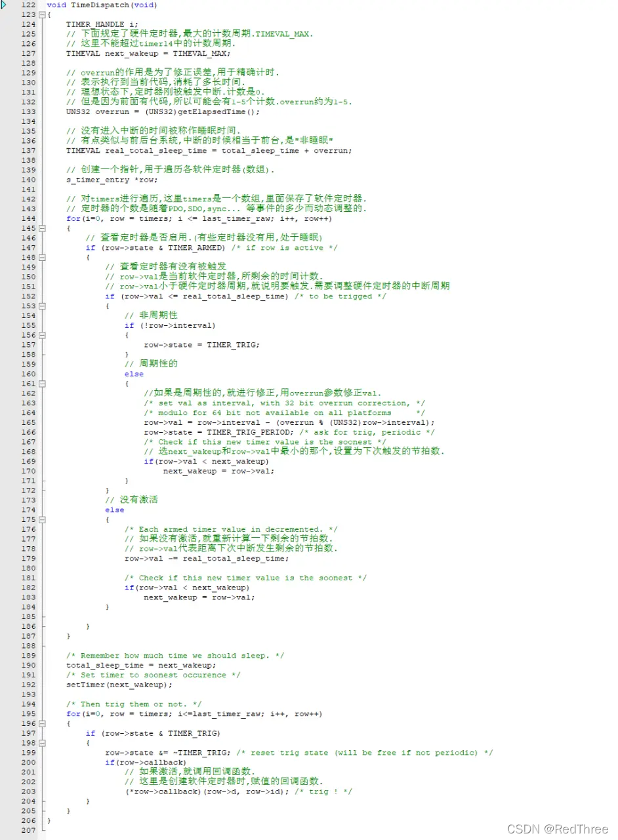
Task: Click the 'void TimeDispatch(void)' function signature
Action: click(102, 5)
